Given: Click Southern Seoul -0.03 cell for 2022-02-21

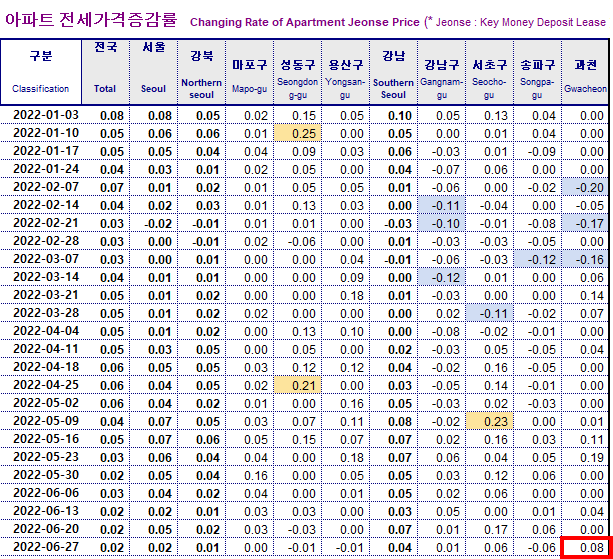Looking at the screenshot, I should (393, 223).
